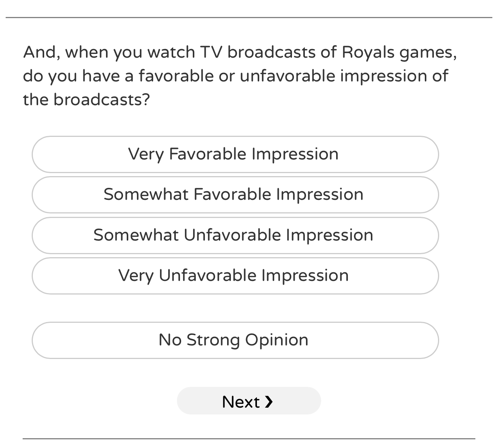The width and height of the screenshot is (498, 448).
Task: Click the horizontal divider above the question
Action: [249, 17]
